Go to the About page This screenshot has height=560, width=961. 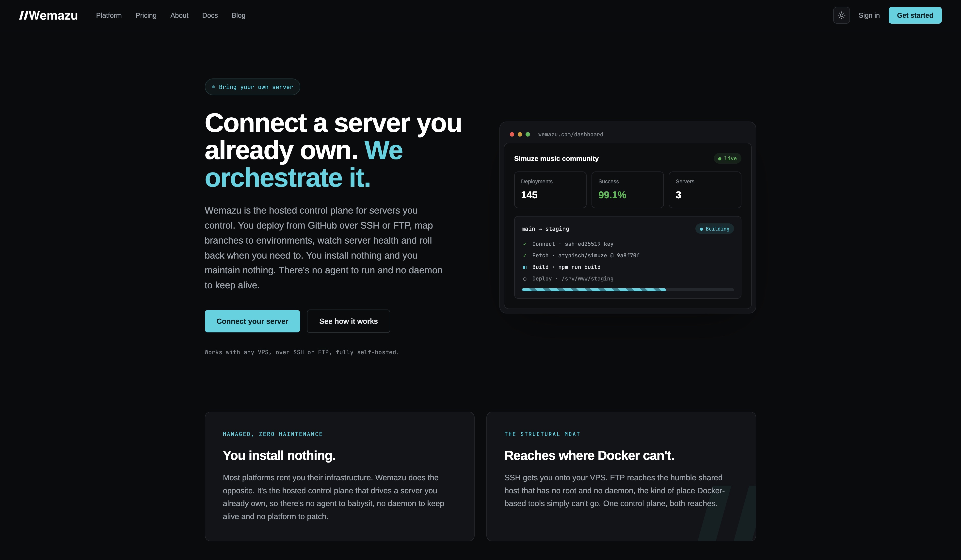(179, 15)
